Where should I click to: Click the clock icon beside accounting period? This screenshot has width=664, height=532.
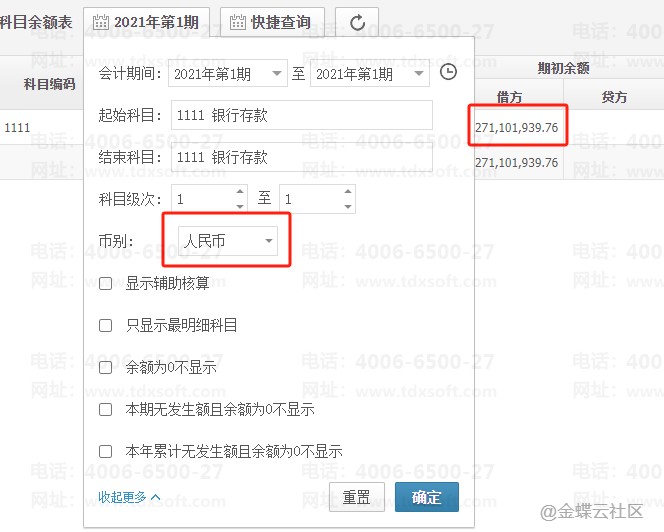[448, 72]
